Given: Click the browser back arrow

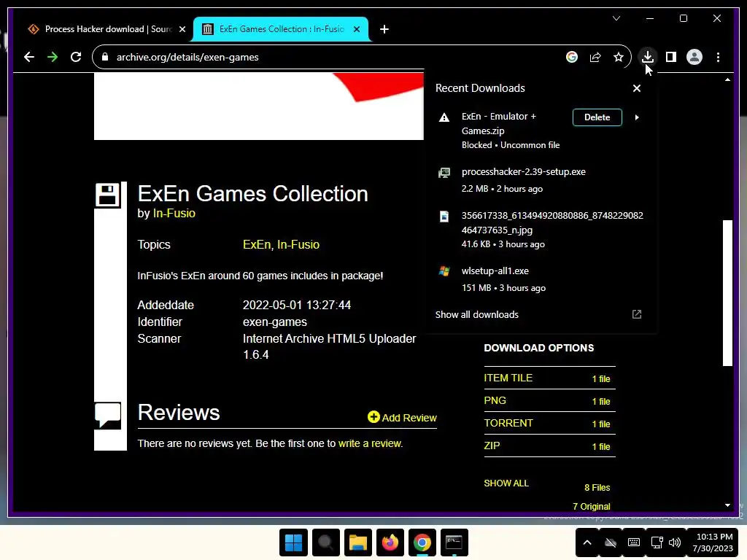Looking at the screenshot, I should (29, 57).
